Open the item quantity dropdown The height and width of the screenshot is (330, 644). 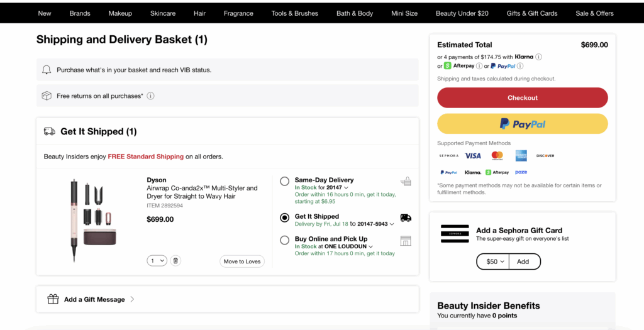(157, 261)
